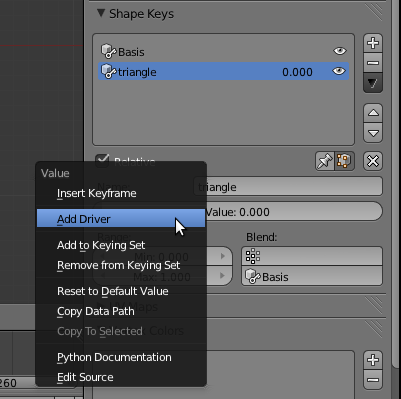The width and height of the screenshot is (401, 399).
Task: Move shape key up in list
Action: [x=373, y=113]
